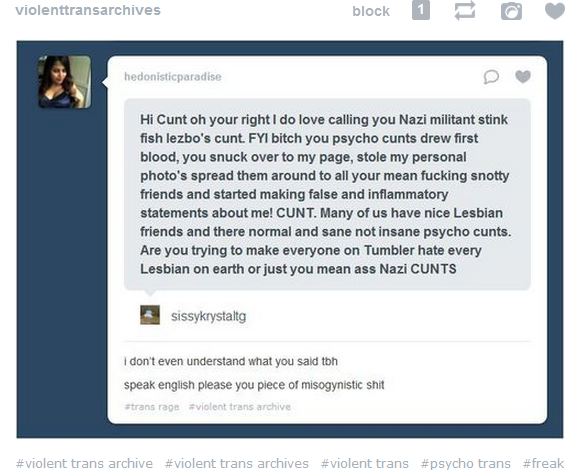Open sissykrystaltg username link

pos(208,316)
